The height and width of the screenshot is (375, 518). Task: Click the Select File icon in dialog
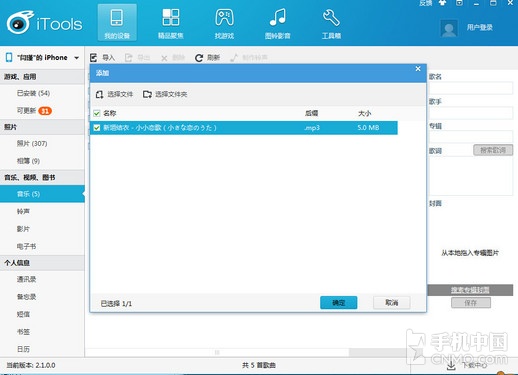tap(99, 94)
